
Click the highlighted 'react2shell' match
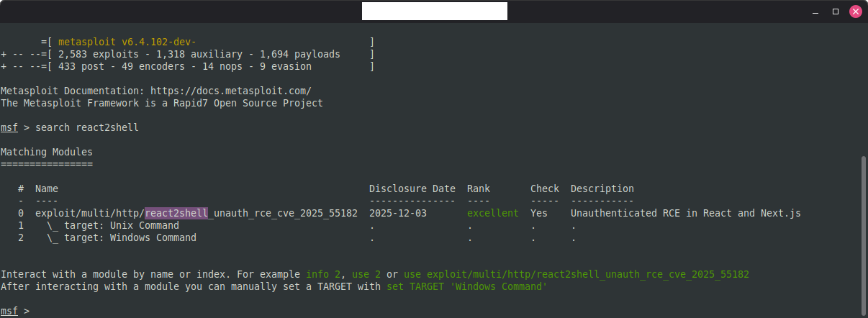[176, 213]
